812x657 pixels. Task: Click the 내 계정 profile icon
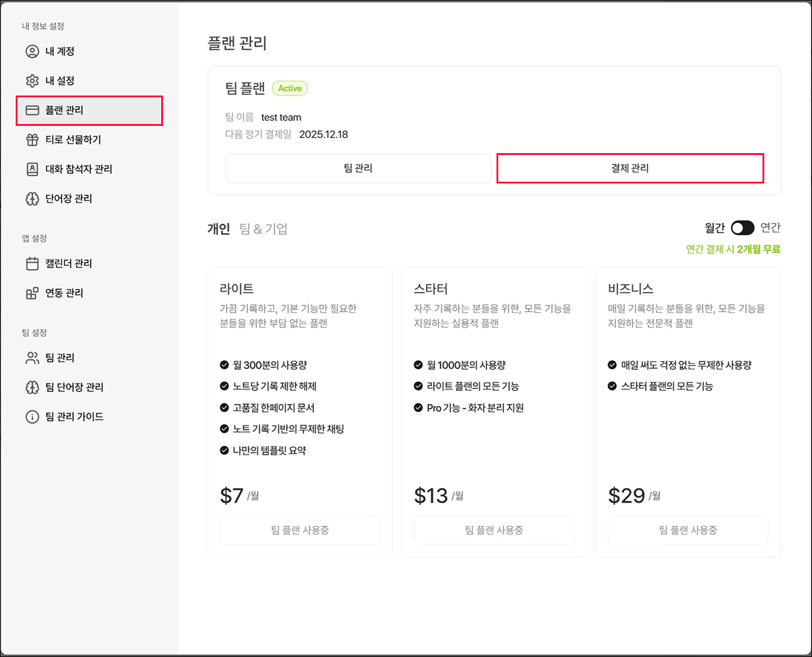[33, 51]
